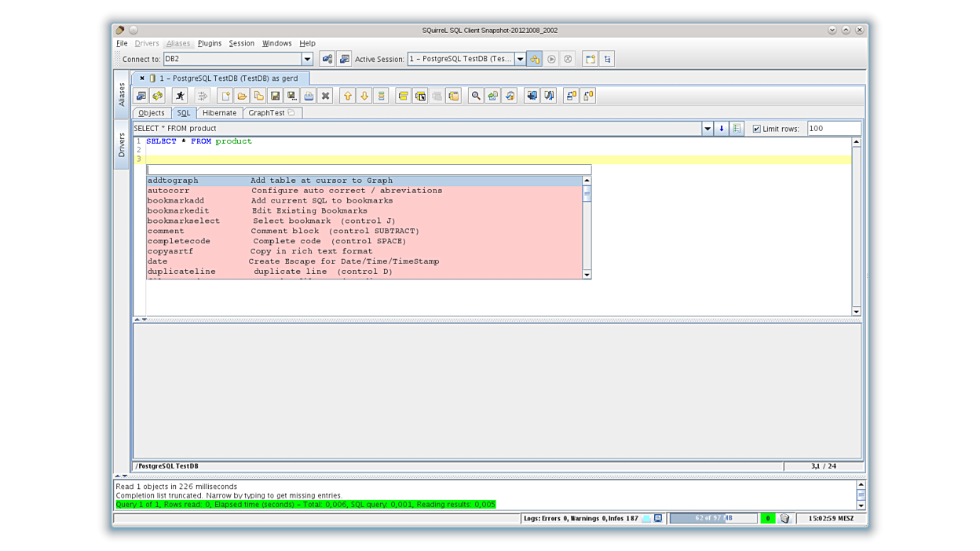Toggle the Limit rows checkbox
This screenshot has width=980, height=551.
click(757, 129)
